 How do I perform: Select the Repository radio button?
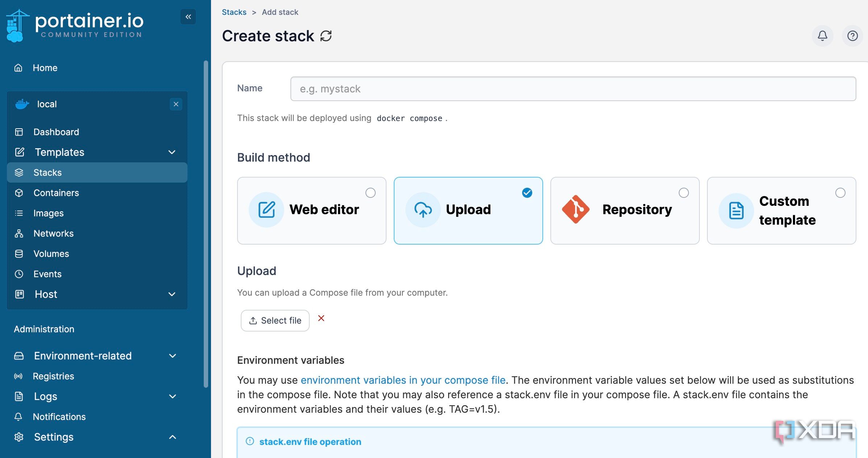click(684, 193)
